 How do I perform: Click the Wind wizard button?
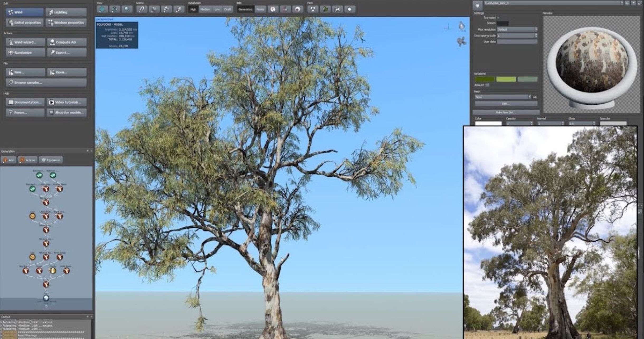pyautogui.click(x=25, y=42)
